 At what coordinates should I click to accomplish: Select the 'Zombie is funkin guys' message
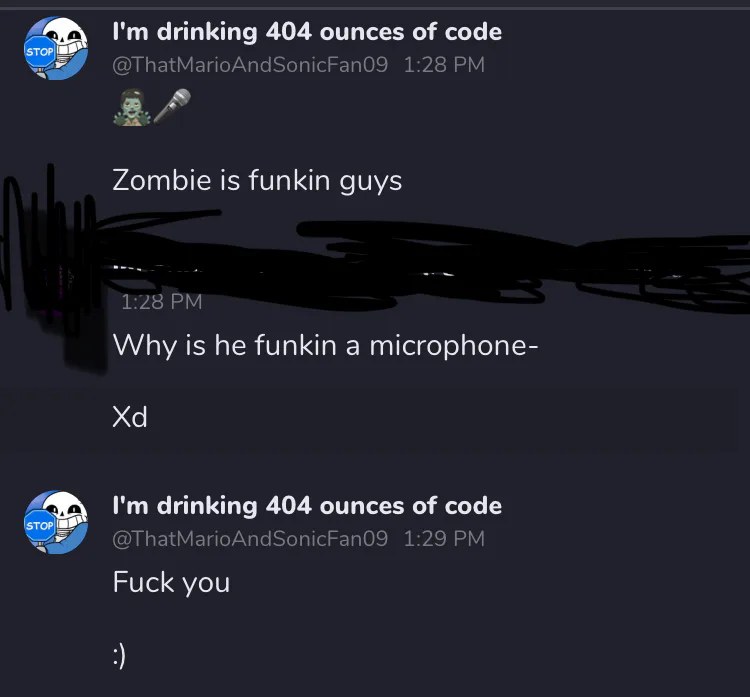click(x=257, y=181)
